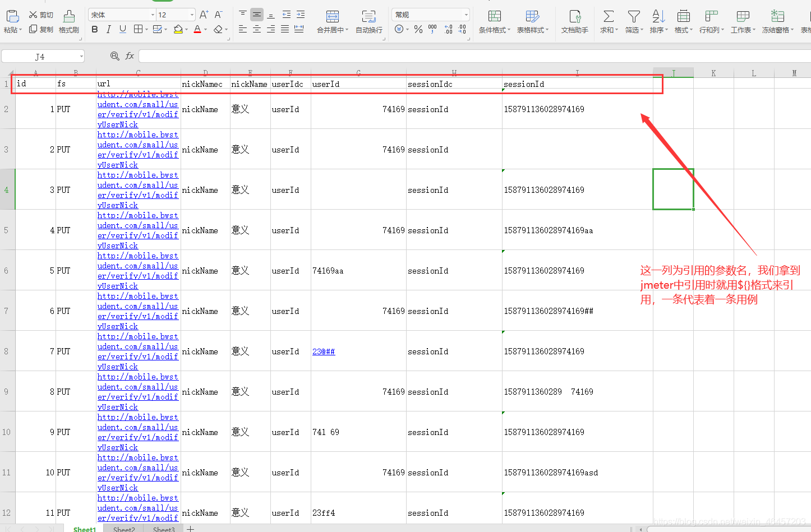
Task: Click the Clear eraser icon
Action: coord(218,29)
